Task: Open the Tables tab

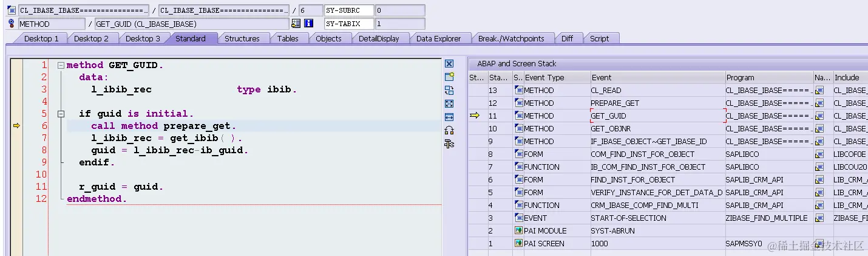Action: point(288,38)
